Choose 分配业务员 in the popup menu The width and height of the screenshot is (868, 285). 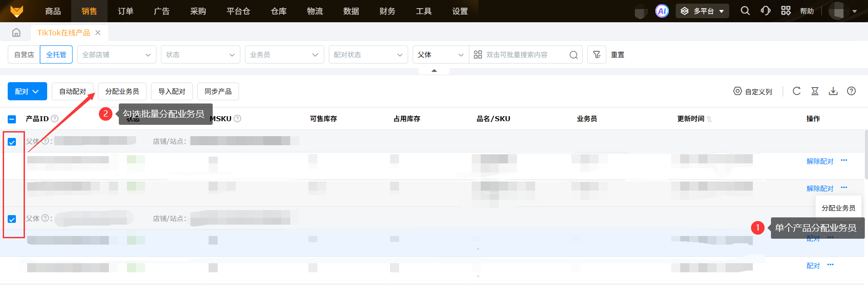tap(839, 208)
